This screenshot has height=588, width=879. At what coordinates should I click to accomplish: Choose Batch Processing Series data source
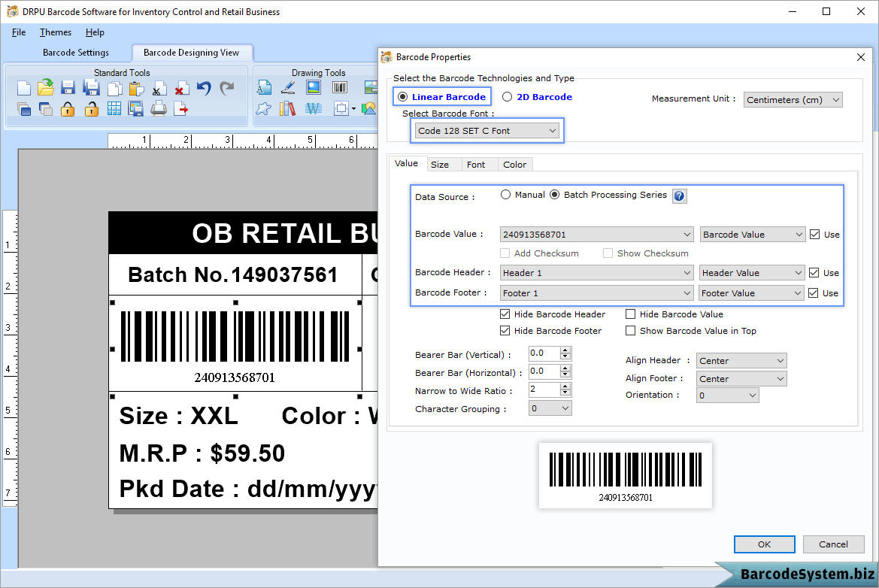(x=608, y=195)
